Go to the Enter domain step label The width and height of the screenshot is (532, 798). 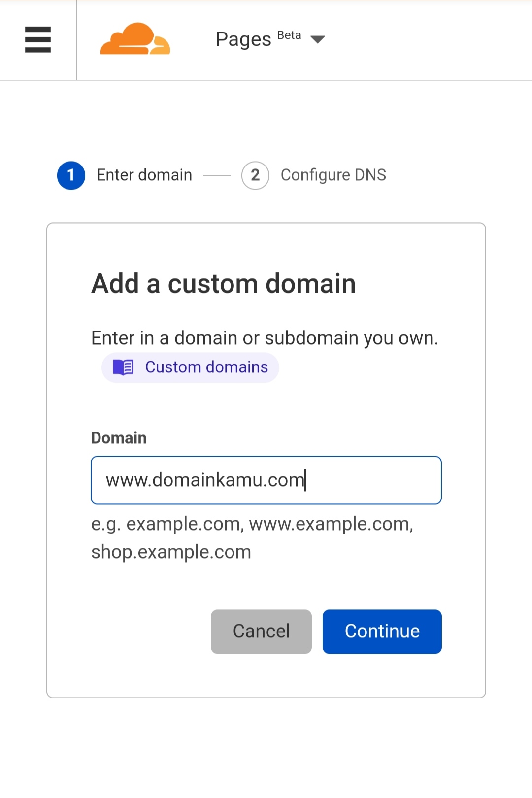coord(144,175)
